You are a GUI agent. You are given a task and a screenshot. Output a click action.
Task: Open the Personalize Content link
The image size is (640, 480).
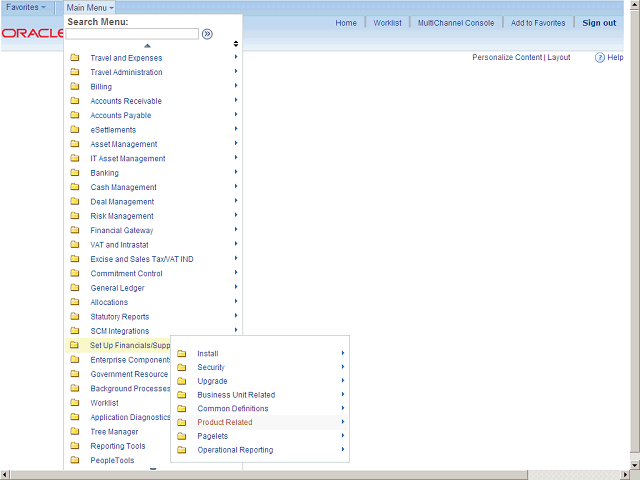pyautogui.click(x=506, y=58)
